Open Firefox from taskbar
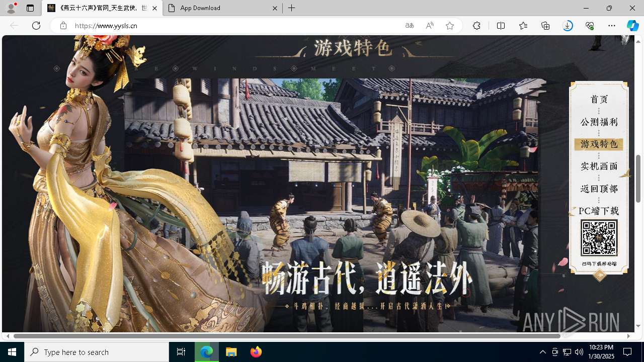Image resolution: width=644 pixels, height=362 pixels. pos(256,352)
